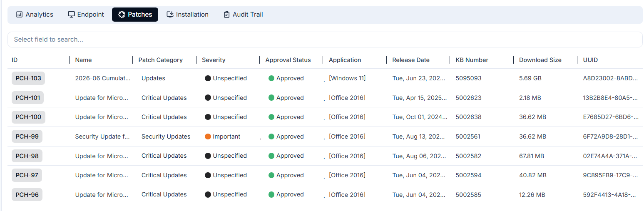Viewport: 644px width, 211px height.
Task: Go to the Installation tab
Action: pos(187,15)
